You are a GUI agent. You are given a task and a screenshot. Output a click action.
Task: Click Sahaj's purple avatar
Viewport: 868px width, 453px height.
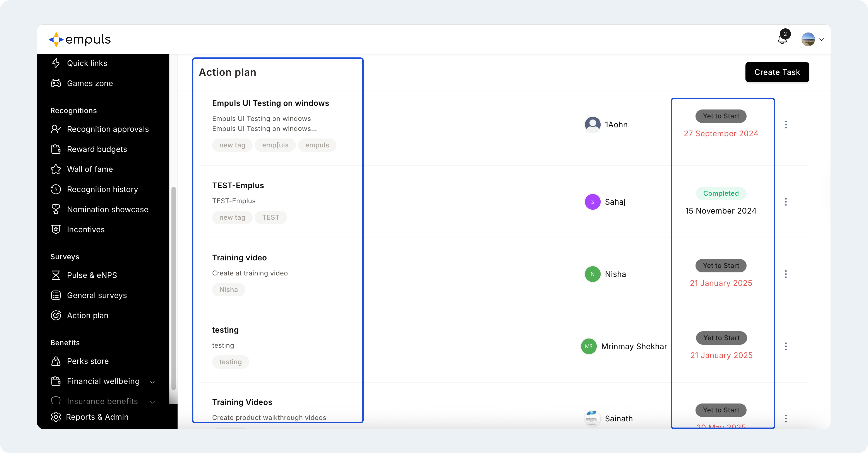(592, 202)
